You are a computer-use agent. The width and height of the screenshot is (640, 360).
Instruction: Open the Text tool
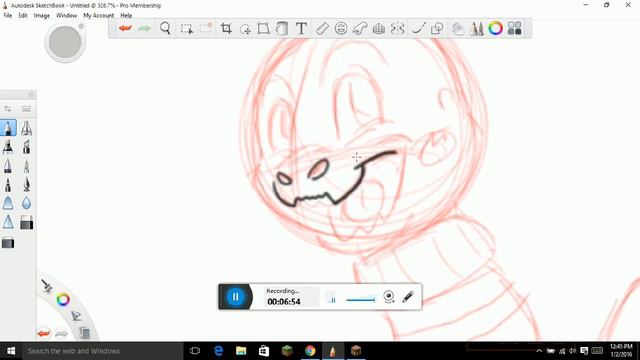pyautogui.click(x=301, y=29)
